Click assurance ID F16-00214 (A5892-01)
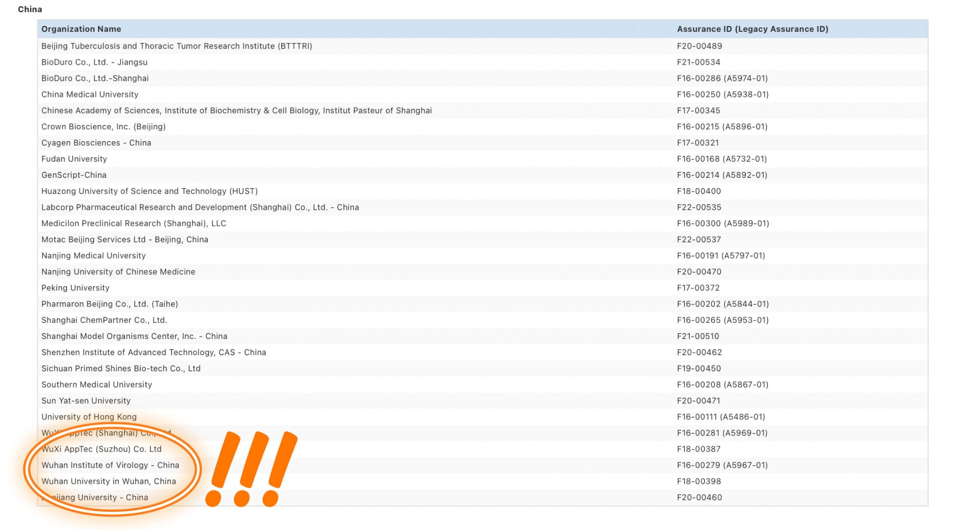The image size is (980, 530). tap(722, 175)
